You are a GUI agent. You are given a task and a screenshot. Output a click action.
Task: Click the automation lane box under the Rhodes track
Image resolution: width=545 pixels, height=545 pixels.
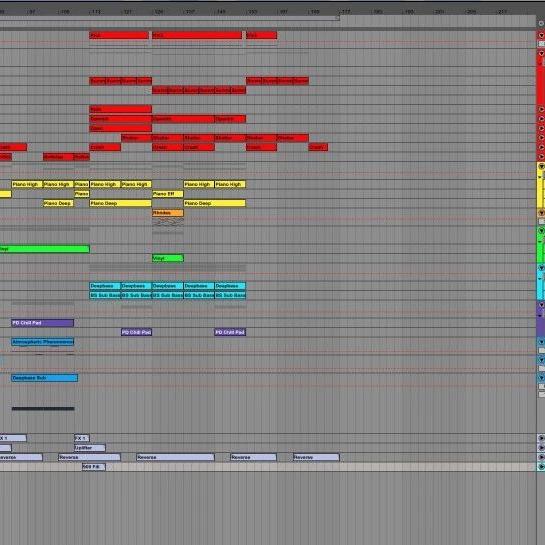(541, 221)
